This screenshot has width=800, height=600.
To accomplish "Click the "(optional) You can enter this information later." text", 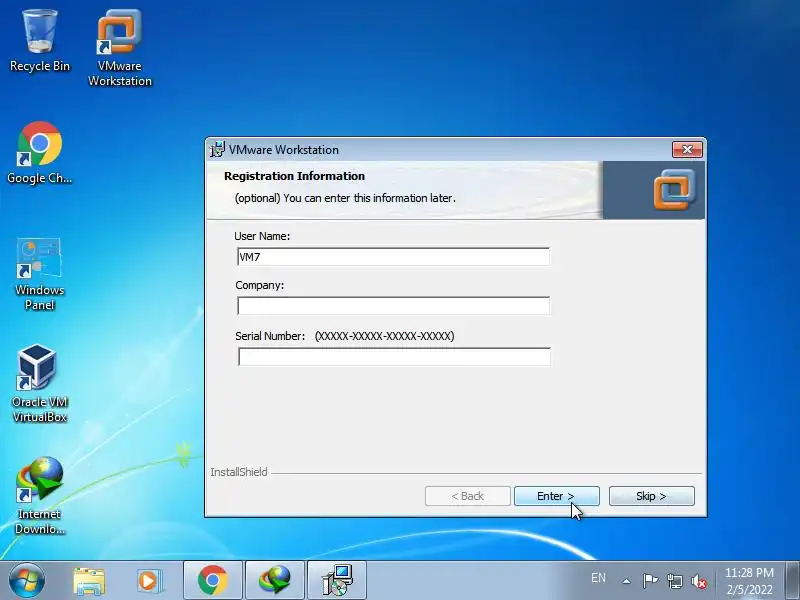I will point(345,198).
